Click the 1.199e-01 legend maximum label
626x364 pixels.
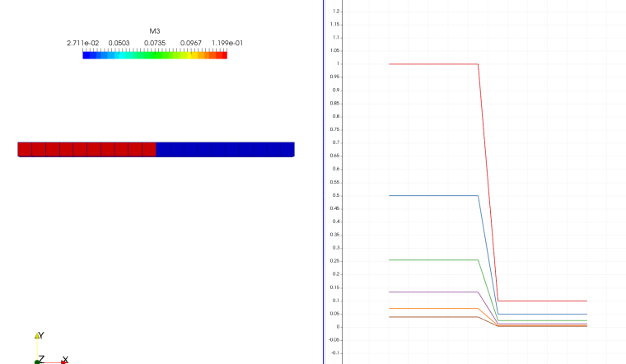click(227, 43)
